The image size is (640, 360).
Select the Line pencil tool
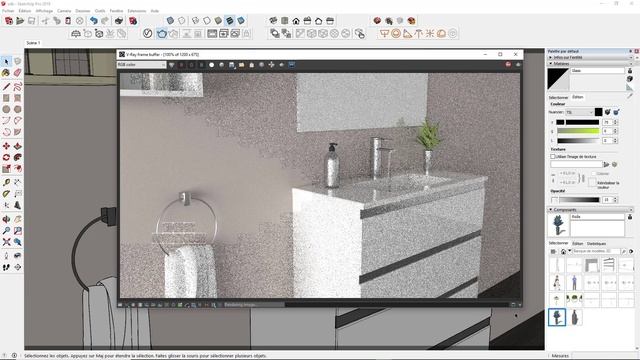(6, 87)
